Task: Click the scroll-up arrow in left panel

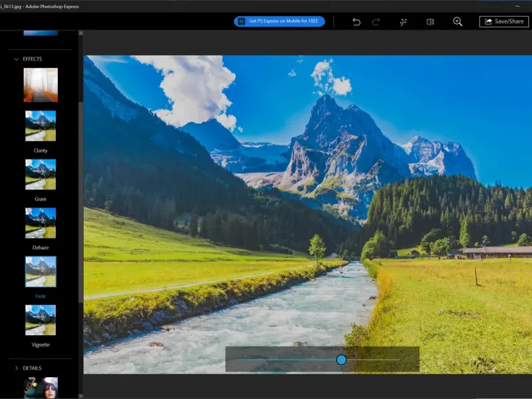Action: point(80,33)
